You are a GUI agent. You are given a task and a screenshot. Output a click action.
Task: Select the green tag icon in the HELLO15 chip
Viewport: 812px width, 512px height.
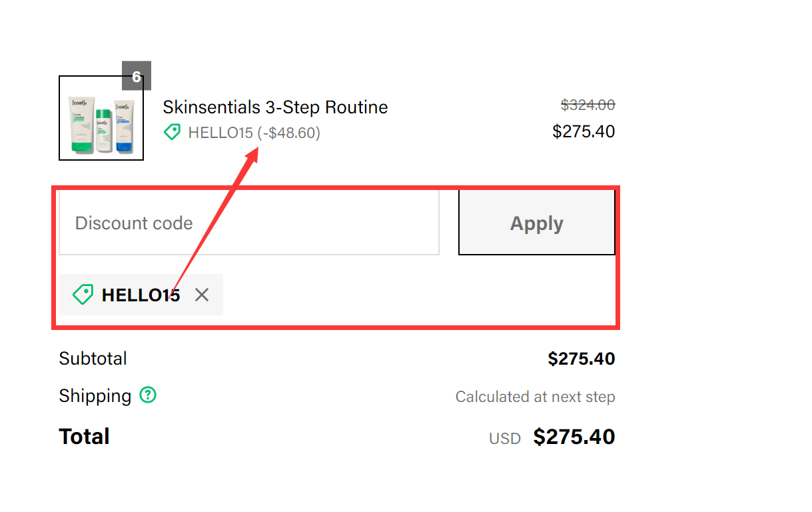pyautogui.click(x=83, y=294)
